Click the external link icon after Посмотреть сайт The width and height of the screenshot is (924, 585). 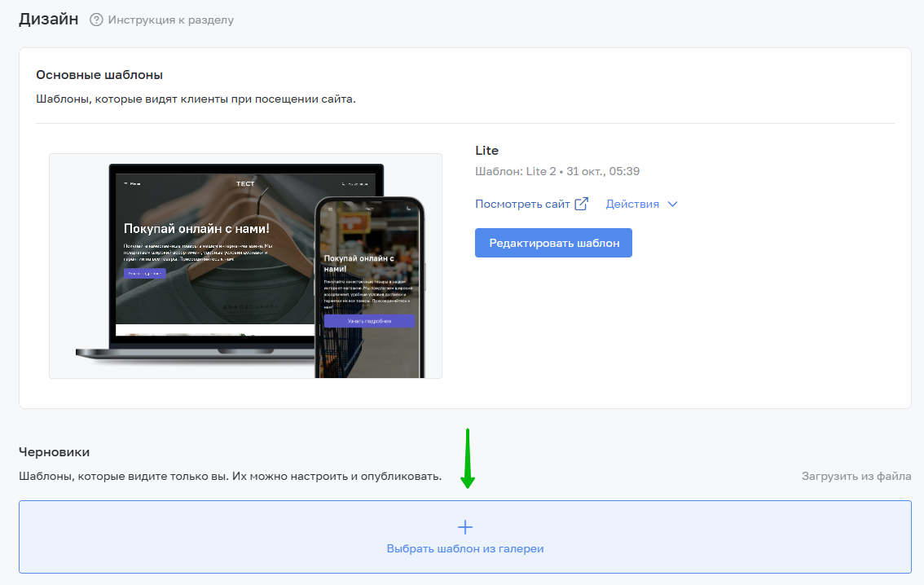(x=581, y=204)
